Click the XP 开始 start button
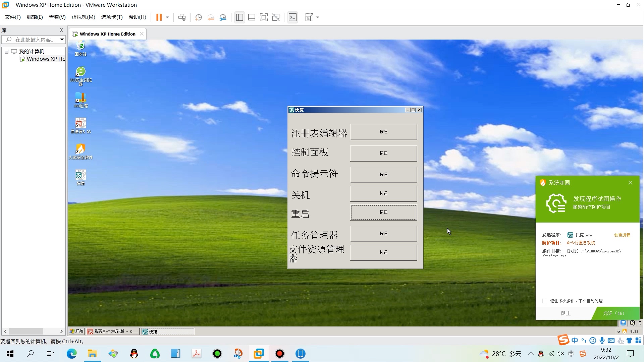 click(77, 331)
